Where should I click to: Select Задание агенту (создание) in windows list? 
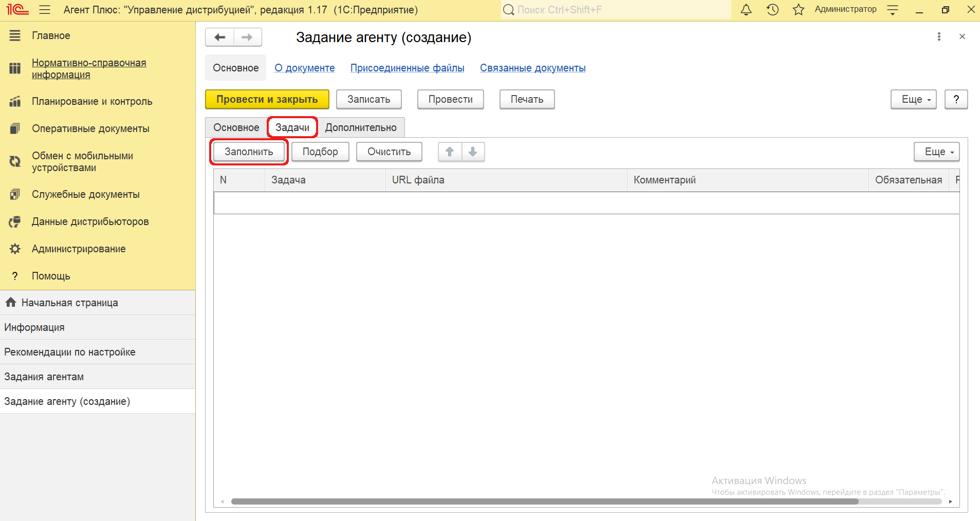click(98, 401)
